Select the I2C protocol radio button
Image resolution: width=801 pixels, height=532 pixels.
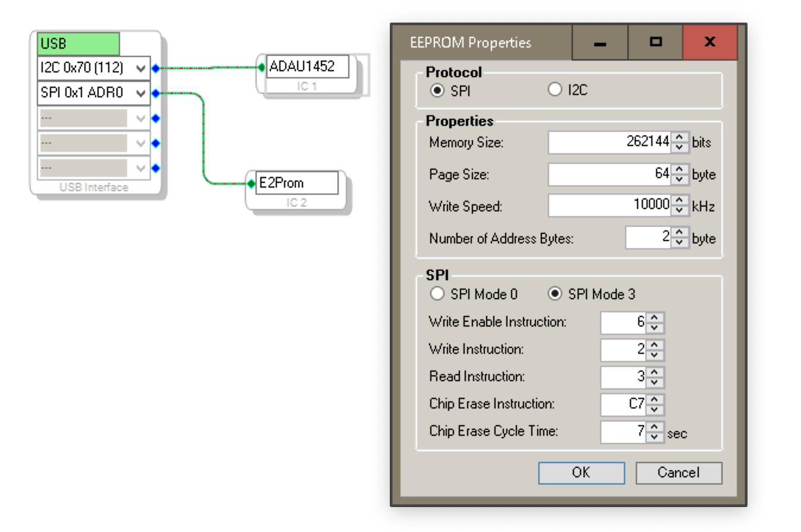[x=554, y=90]
